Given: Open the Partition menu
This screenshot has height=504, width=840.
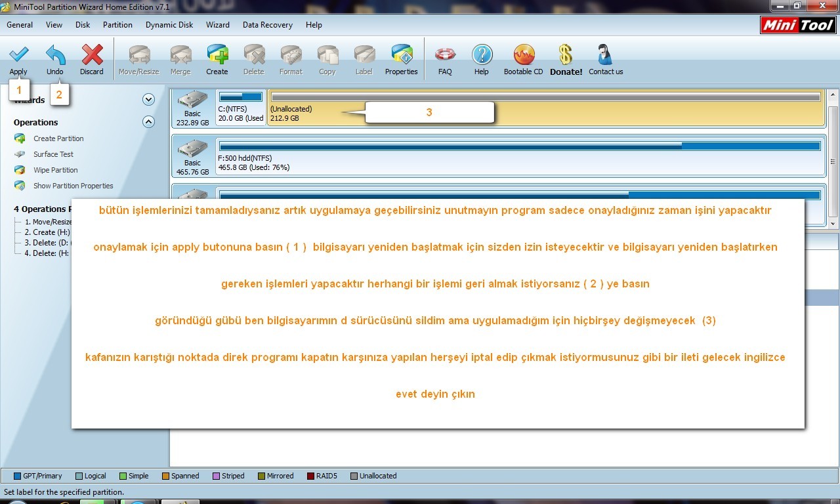Looking at the screenshot, I should (x=117, y=25).
